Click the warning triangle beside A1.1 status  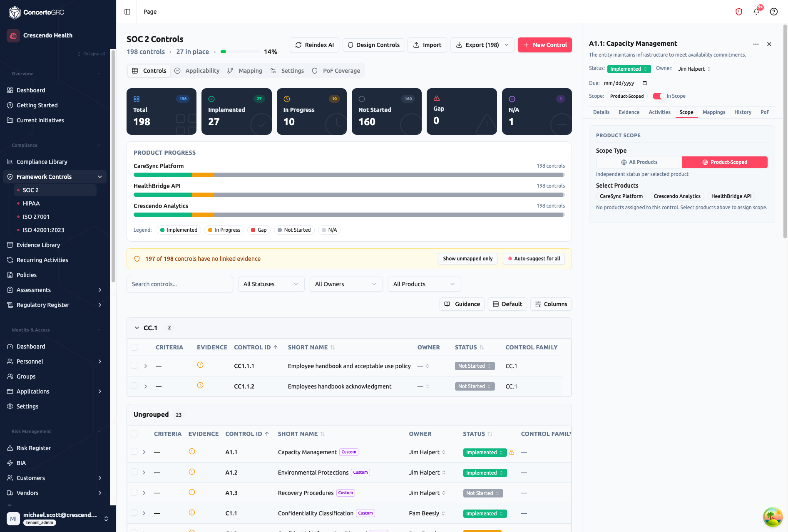click(x=512, y=452)
